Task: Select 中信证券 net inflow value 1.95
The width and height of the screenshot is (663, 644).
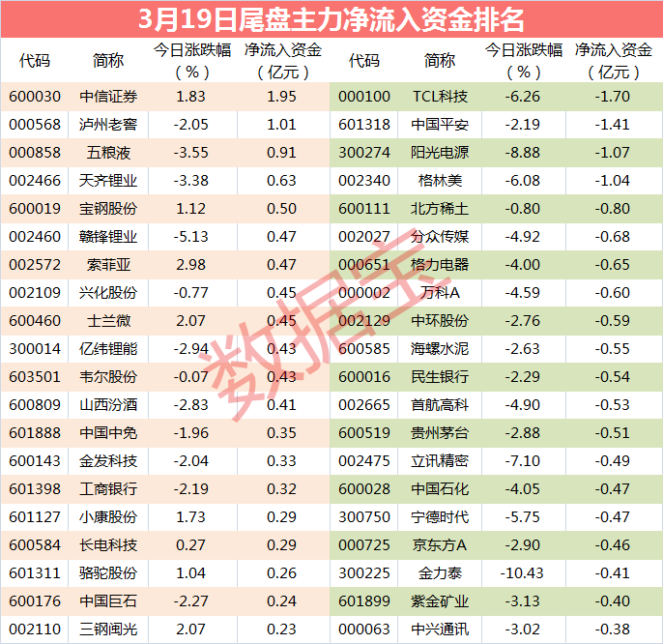Action: 281,97
